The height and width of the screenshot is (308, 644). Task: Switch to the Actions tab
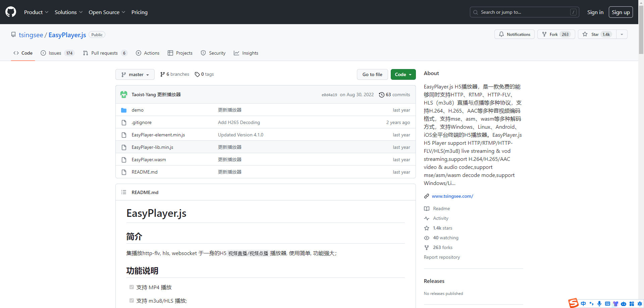(148, 53)
